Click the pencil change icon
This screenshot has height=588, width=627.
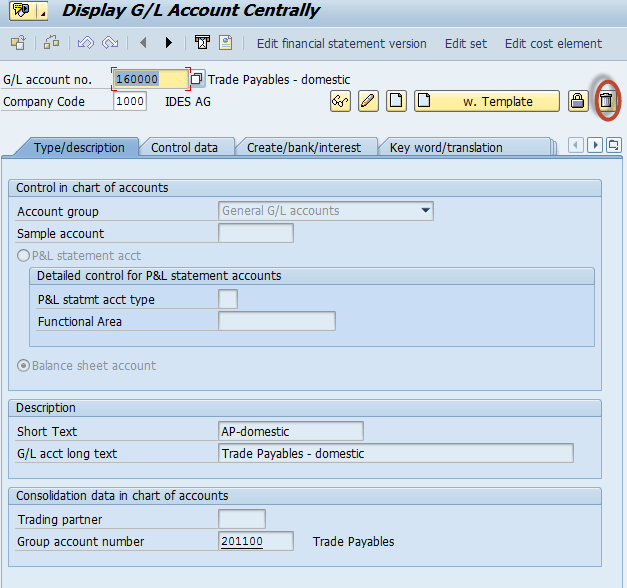[368, 101]
